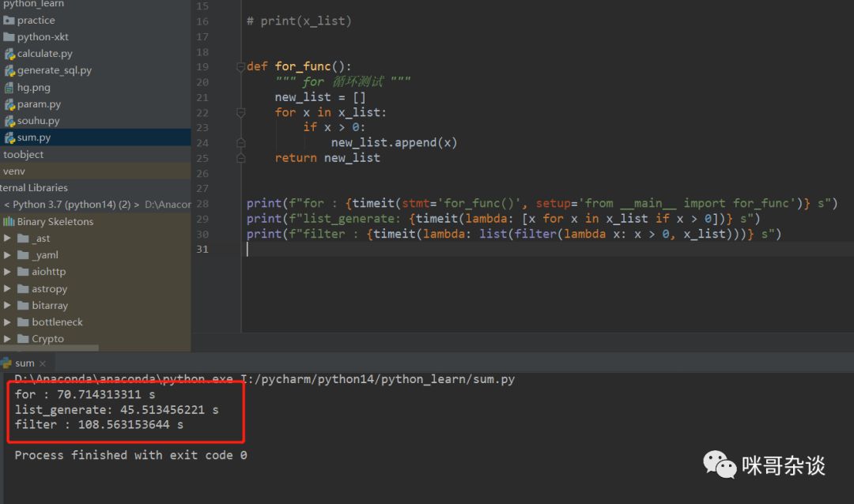Click line number 28 in gutter
The image size is (854, 504).
point(202,204)
